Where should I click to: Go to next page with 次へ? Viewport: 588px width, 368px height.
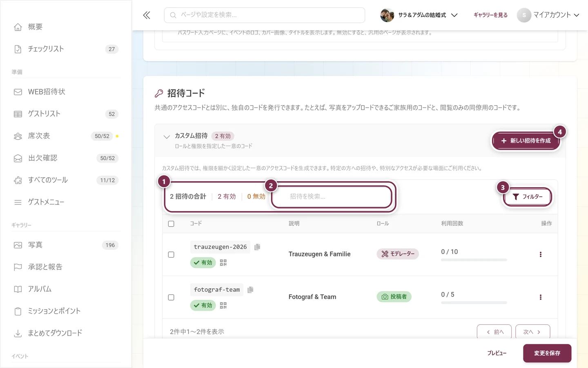532,332
